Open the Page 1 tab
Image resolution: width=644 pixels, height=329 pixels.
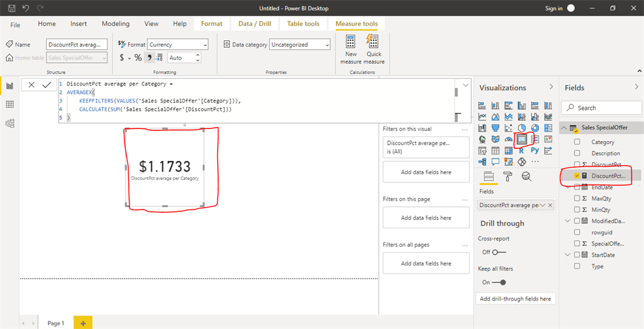[x=56, y=323]
